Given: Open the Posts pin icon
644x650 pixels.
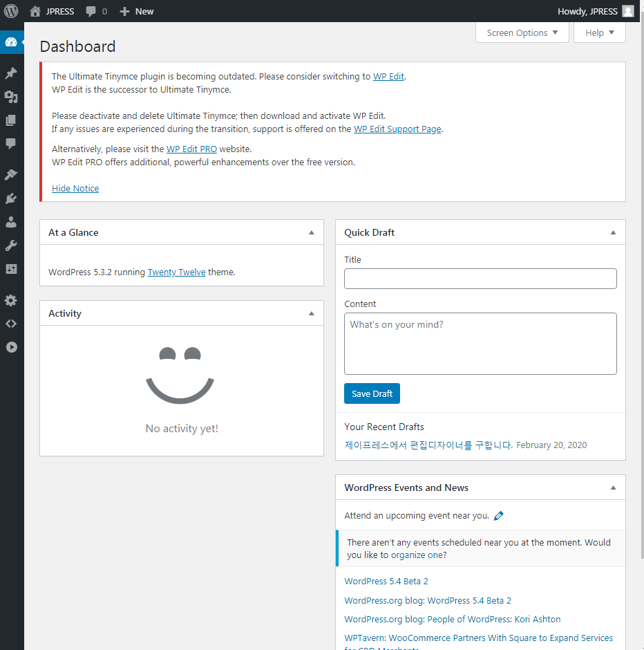Looking at the screenshot, I should point(11,73).
